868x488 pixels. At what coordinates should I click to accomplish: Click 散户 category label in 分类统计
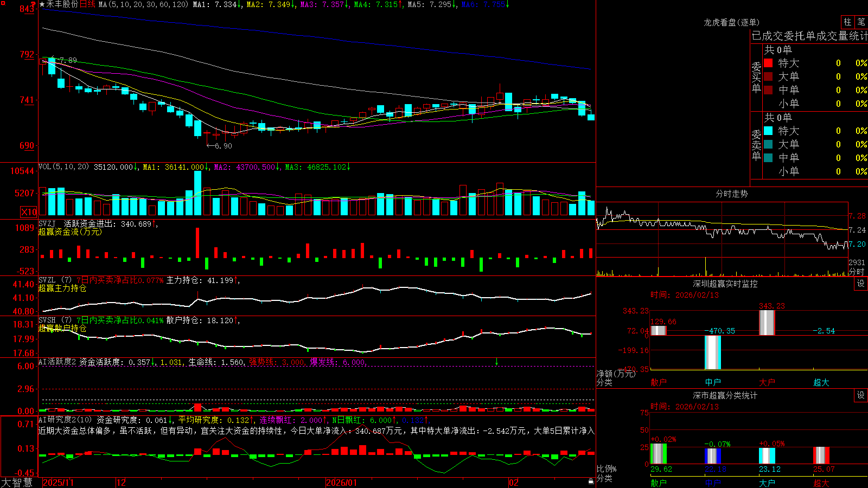[x=658, y=483]
